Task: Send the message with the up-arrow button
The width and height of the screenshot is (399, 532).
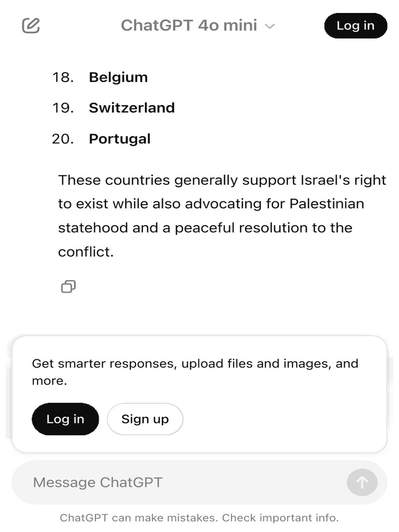Action: [362, 482]
